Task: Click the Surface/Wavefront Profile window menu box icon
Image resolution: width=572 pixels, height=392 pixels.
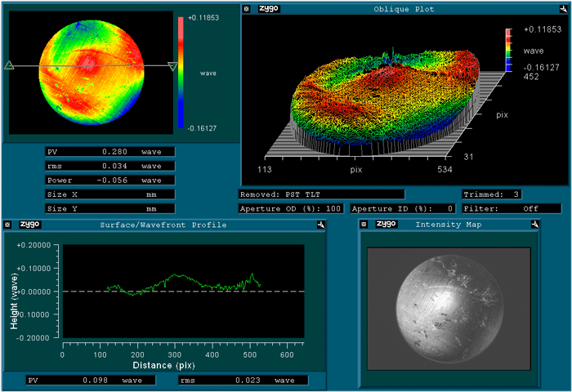Action: (7, 224)
